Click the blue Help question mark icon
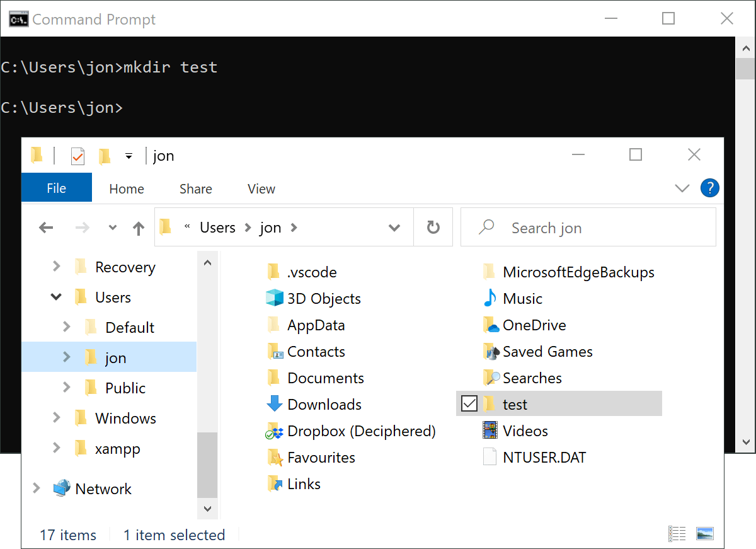This screenshot has width=756, height=549. coord(710,188)
